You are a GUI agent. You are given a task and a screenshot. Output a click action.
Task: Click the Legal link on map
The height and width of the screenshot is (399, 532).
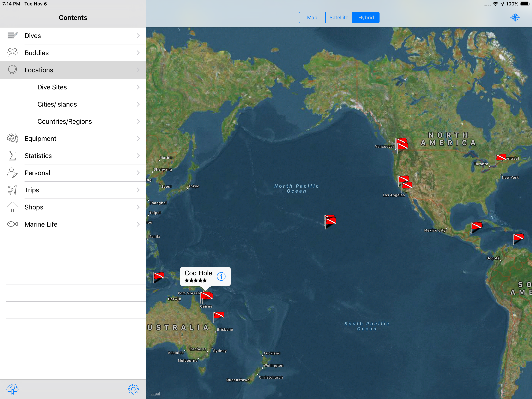[x=155, y=394]
